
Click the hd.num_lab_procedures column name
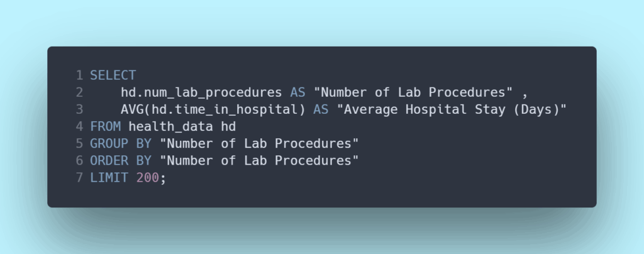tap(201, 92)
